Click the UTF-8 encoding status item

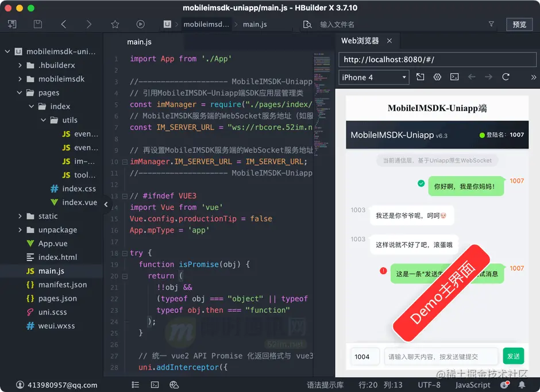click(429, 385)
